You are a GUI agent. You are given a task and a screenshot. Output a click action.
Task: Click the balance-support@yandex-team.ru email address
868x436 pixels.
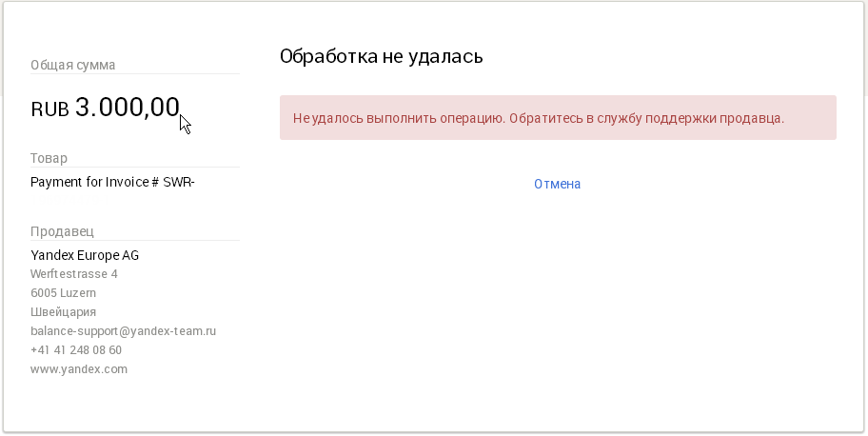124,331
